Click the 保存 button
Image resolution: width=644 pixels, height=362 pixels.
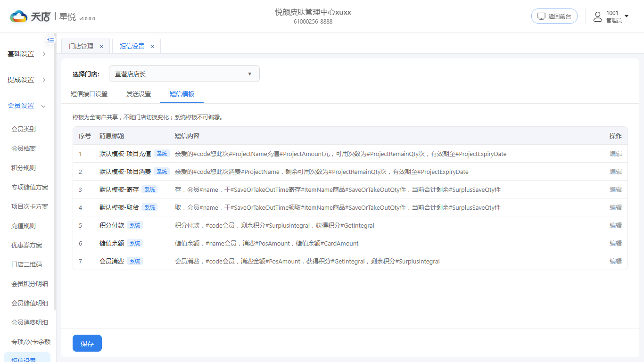pos(87,344)
